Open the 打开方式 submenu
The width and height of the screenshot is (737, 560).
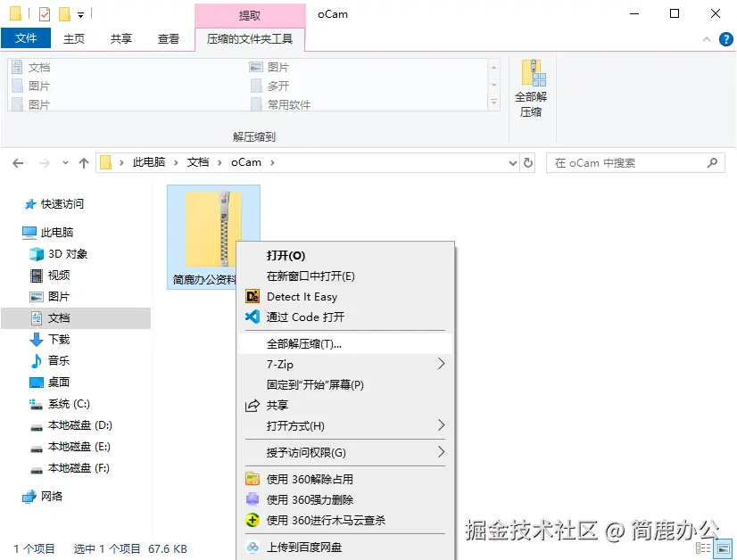pos(294,427)
